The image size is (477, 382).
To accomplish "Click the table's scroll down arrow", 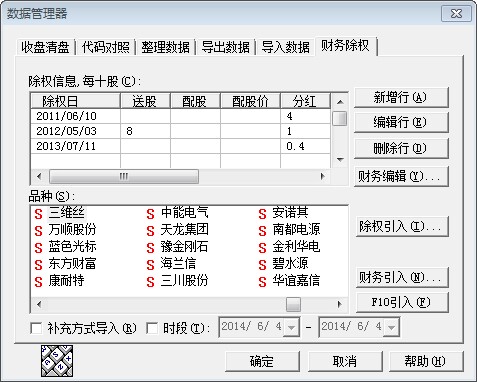I will (x=340, y=160).
